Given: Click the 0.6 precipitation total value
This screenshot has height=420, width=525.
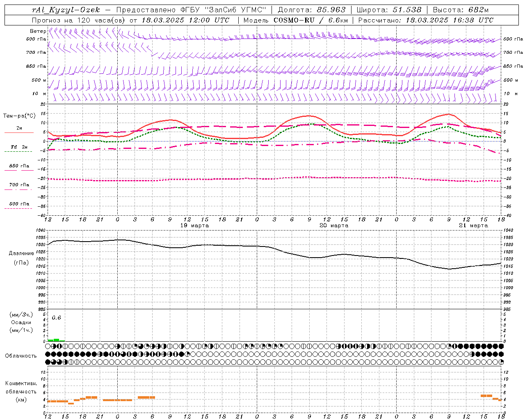Looking at the screenshot, I should pos(56,318).
